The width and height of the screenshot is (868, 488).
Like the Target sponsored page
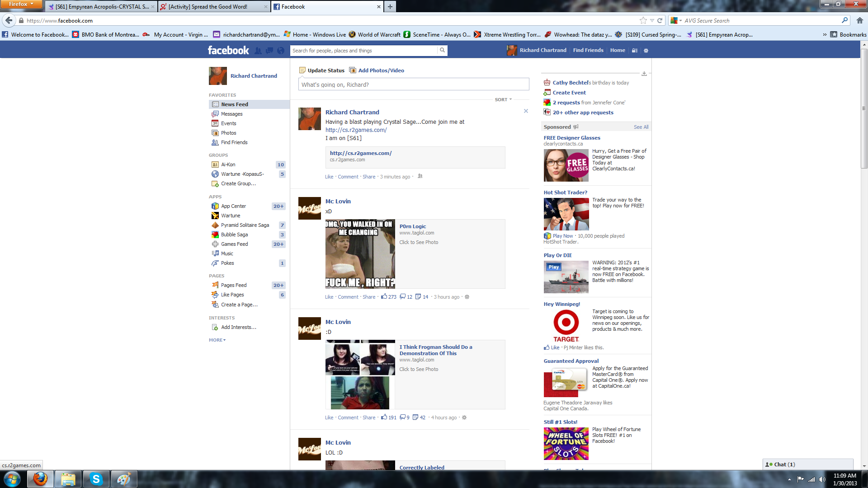coord(555,347)
